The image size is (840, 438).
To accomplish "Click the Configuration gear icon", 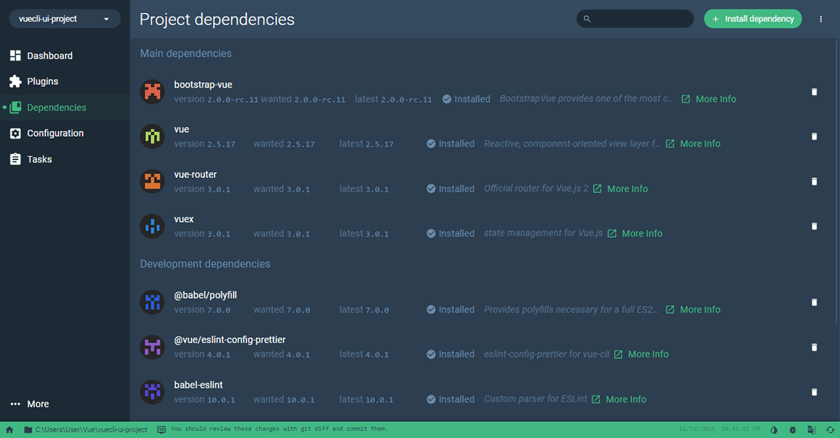I will coord(16,133).
